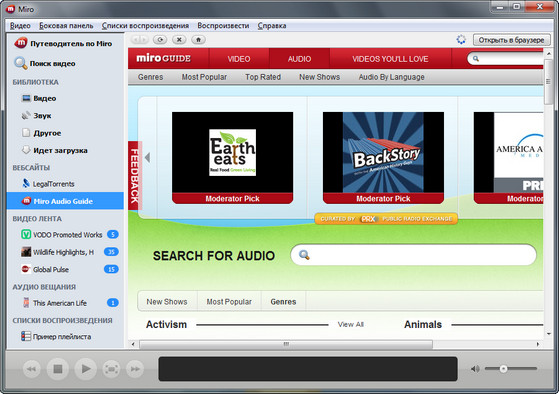Click the red FEEDBACK side tab
Viewport: 559px width, 394px height.
pos(135,176)
